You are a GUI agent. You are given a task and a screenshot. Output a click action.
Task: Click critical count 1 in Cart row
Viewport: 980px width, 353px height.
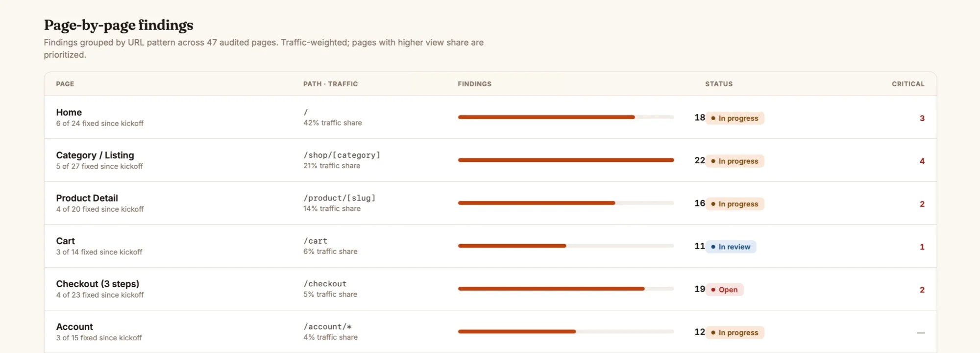(922, 247)
